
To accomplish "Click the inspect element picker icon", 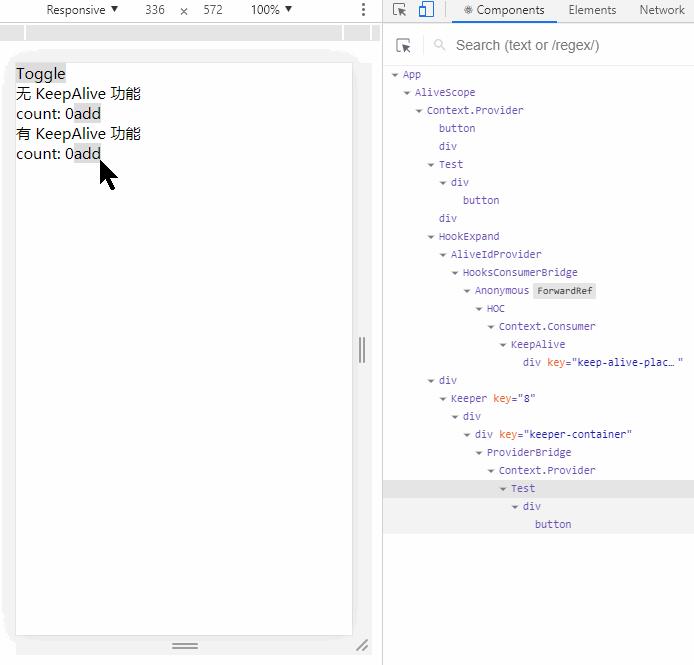I will tap(399, 9).
